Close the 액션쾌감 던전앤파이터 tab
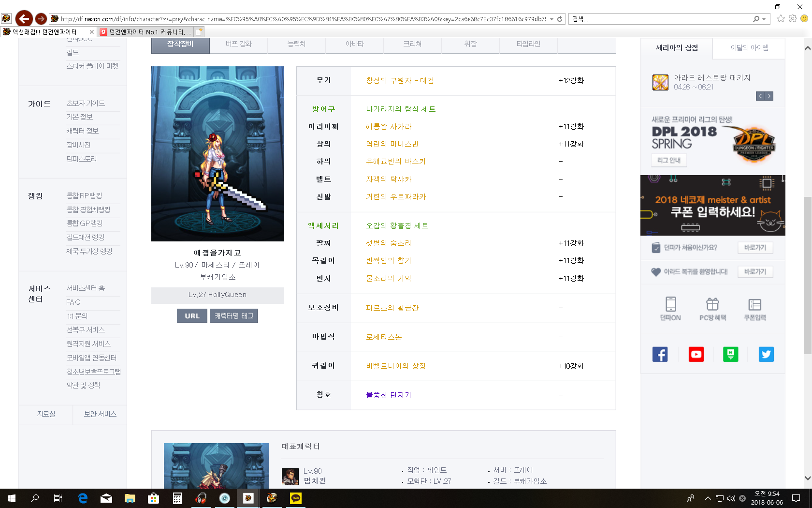 point(92,32)
